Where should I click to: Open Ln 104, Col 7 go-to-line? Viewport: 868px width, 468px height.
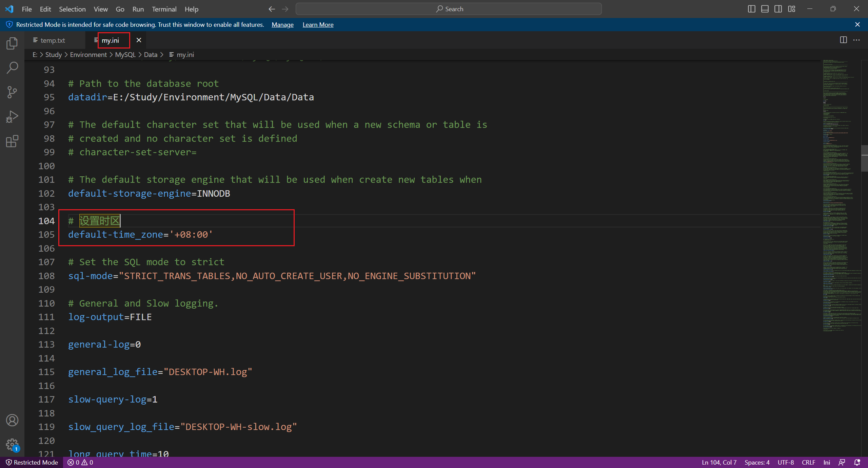719,462
